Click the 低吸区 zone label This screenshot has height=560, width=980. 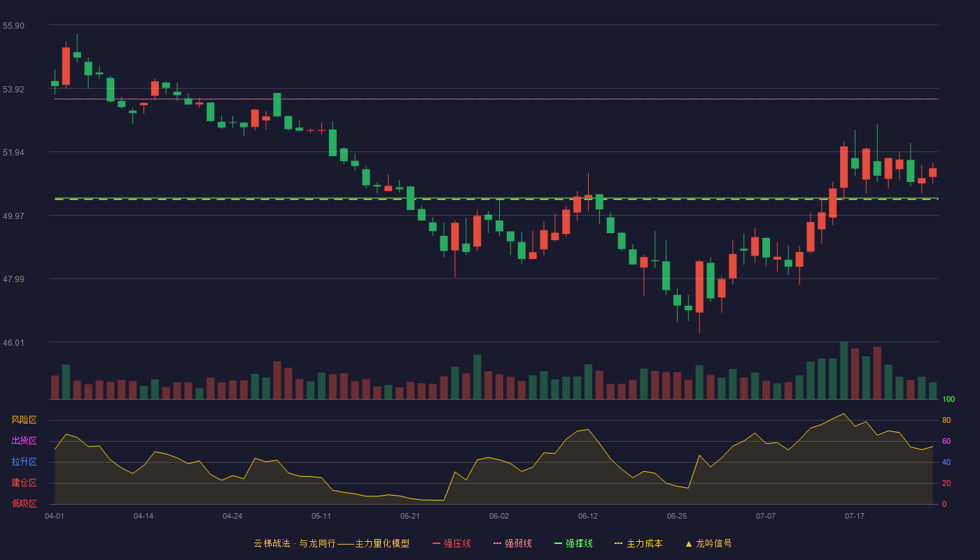(x=24, y=504)
